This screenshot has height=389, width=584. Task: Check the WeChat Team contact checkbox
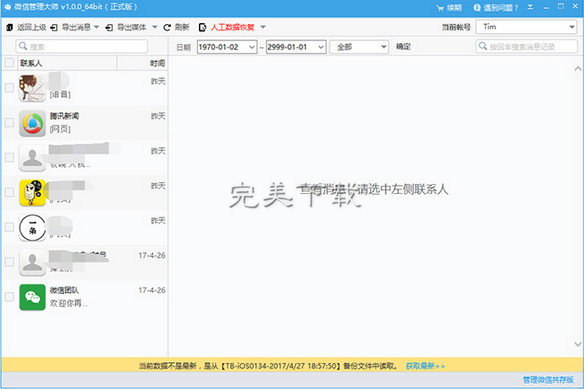click(x=9, y=297)
